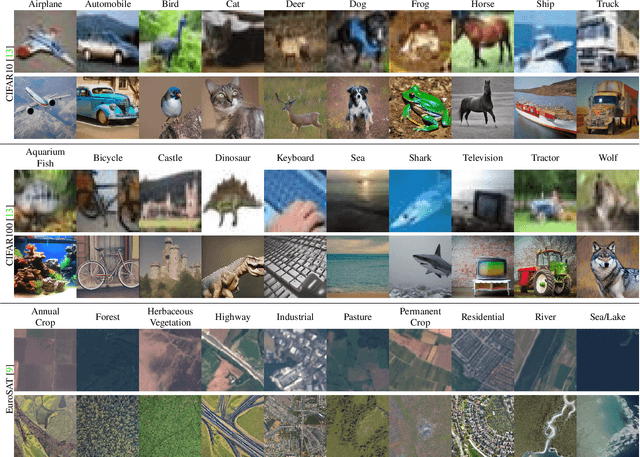Open the bright green frog image

point(420,108)
